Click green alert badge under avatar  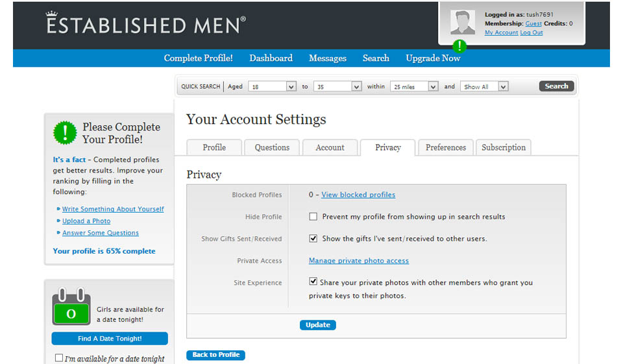click(x=459, y=46)
